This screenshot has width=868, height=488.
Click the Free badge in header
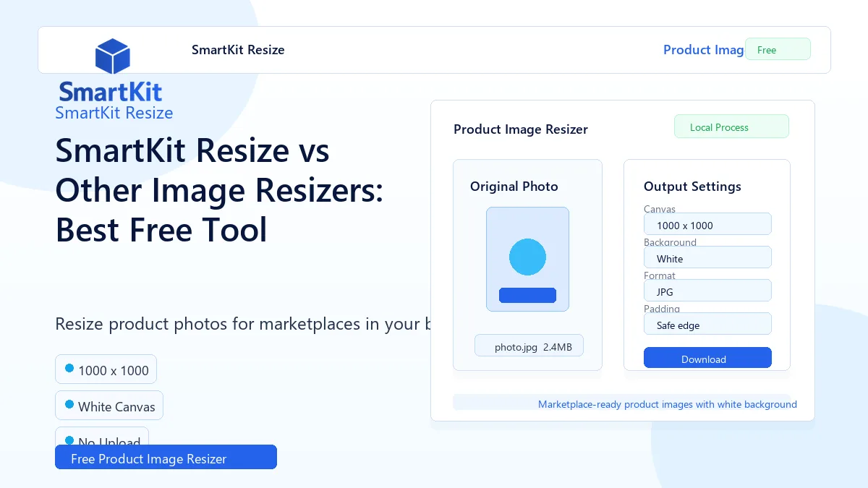(778, 49)
